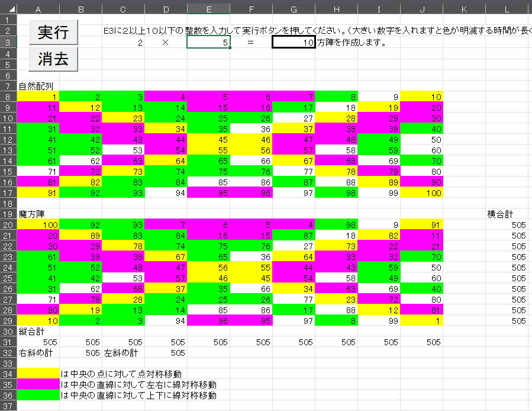Select the 左斜め計 label cell
This screenshot has width=532, height=411.
[123, 352]
